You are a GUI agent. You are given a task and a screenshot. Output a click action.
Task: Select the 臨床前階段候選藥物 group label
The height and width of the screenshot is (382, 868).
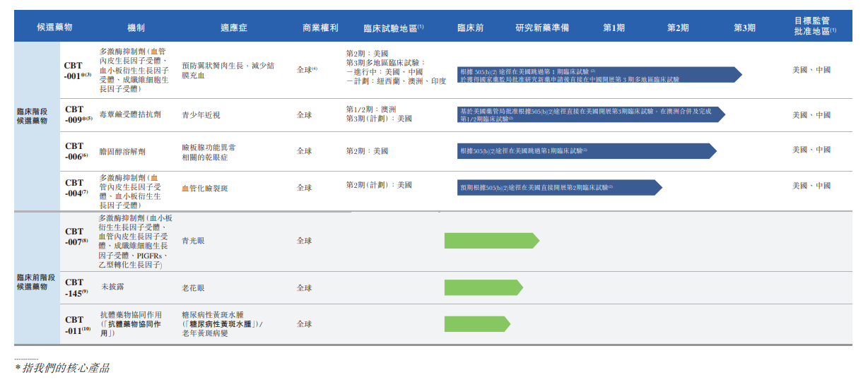click(x=35, y=282)
